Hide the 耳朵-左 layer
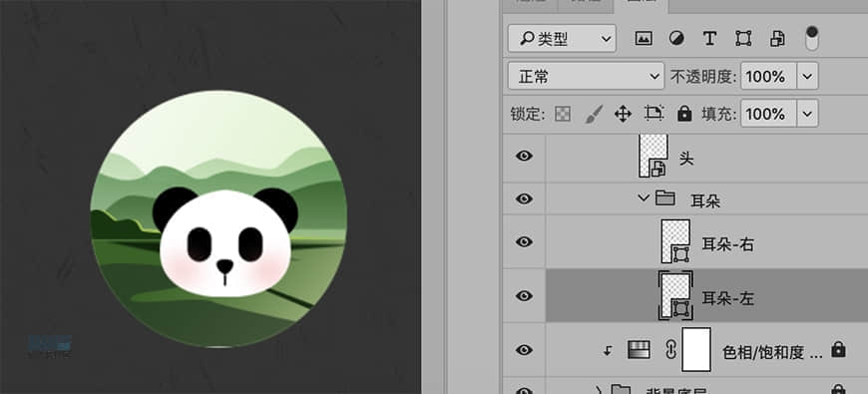 [x=524, y=295]
